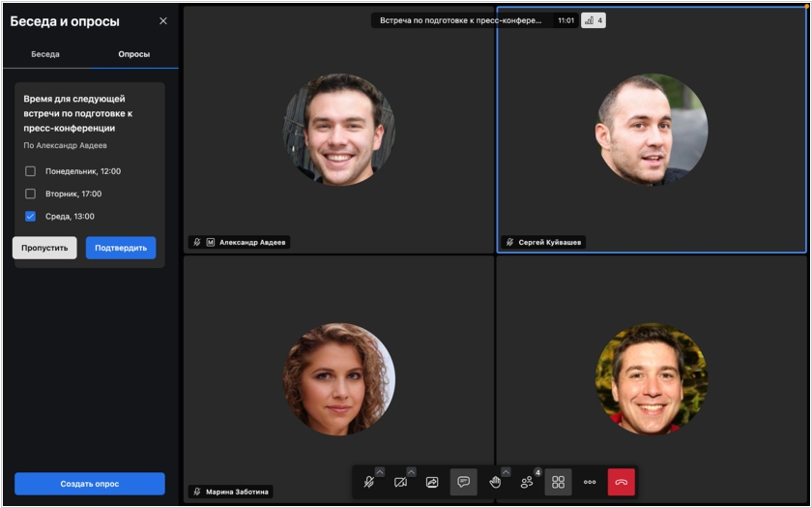
Task: Select Александр Авдеев's avatar tile
Action: tap(338, 129)
